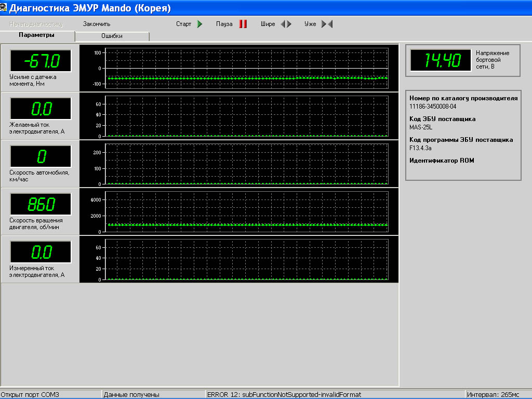
Task: Click the measured motor current graph
Action: tap(246, 259)
